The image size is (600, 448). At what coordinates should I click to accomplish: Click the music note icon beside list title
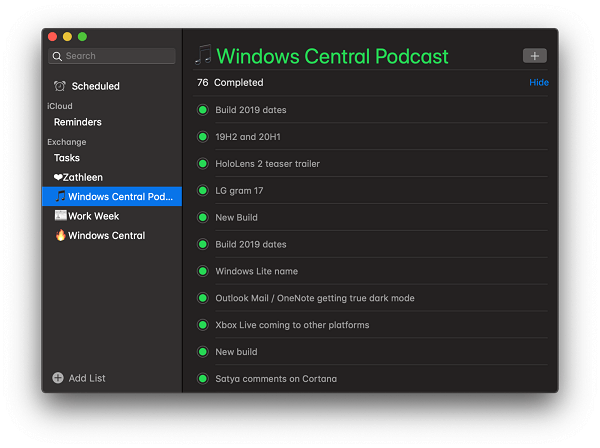(x=203, y=54)
